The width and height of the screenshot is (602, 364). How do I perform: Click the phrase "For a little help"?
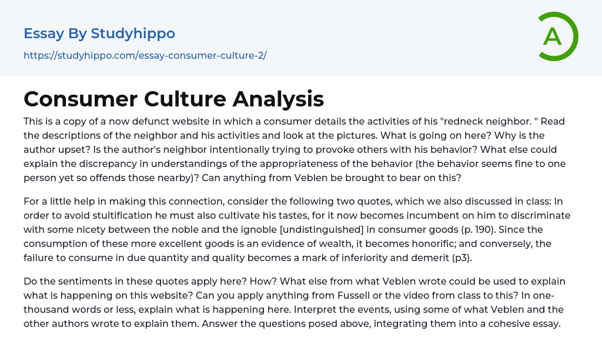point(60,201)
